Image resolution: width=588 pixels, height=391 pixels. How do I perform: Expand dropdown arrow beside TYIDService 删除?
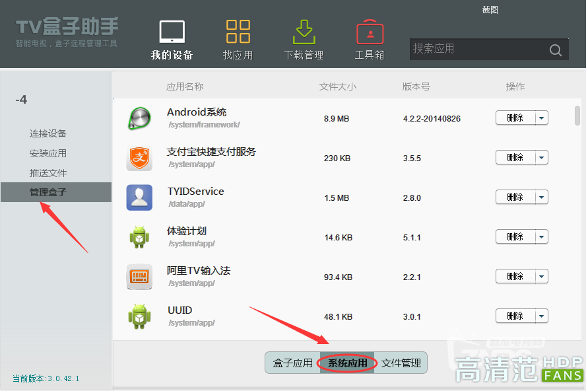[x=541, y=197]
